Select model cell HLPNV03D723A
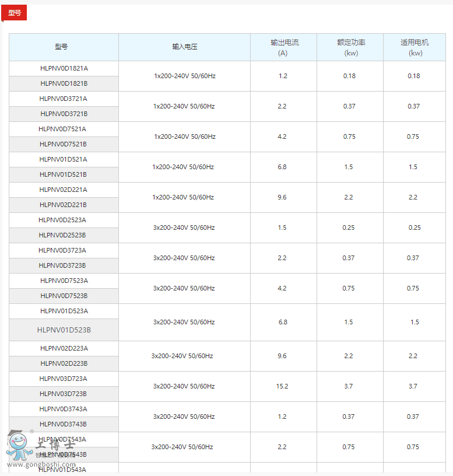The width and height of the screenshot is (453, 476). tap(63, 379)
